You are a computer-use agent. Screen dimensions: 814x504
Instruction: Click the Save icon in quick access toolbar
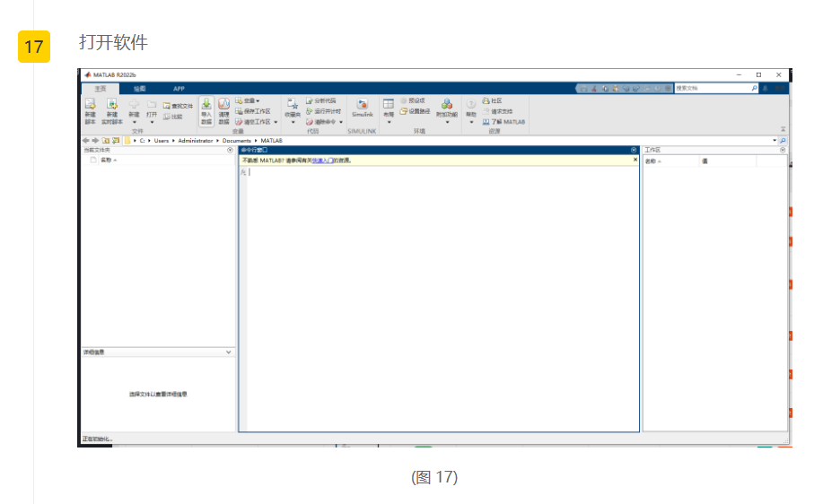tap(583, 89)
